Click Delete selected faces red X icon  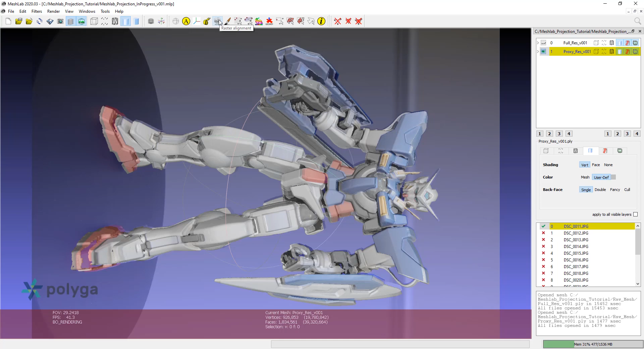[348, 21]
